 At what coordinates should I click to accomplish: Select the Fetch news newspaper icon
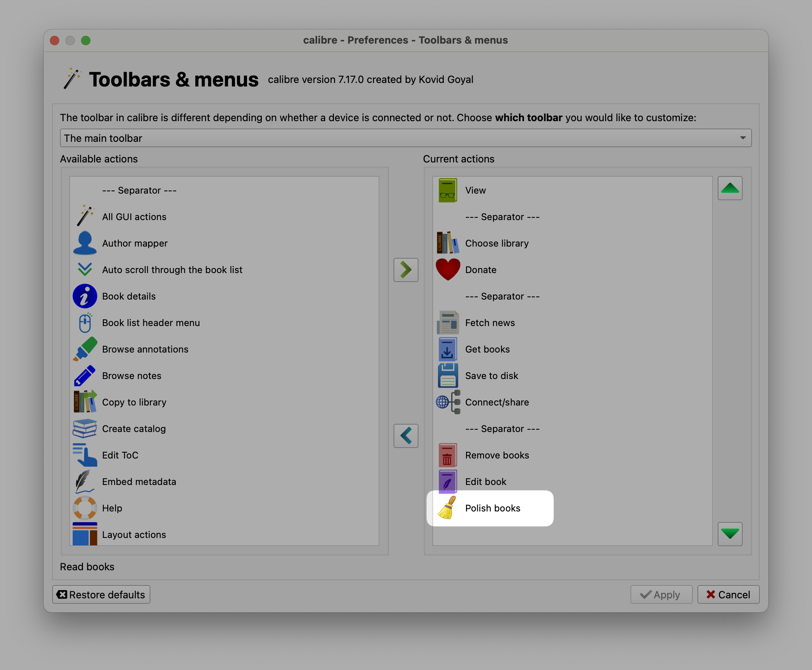pyautogui.click(x=448, y=323)
